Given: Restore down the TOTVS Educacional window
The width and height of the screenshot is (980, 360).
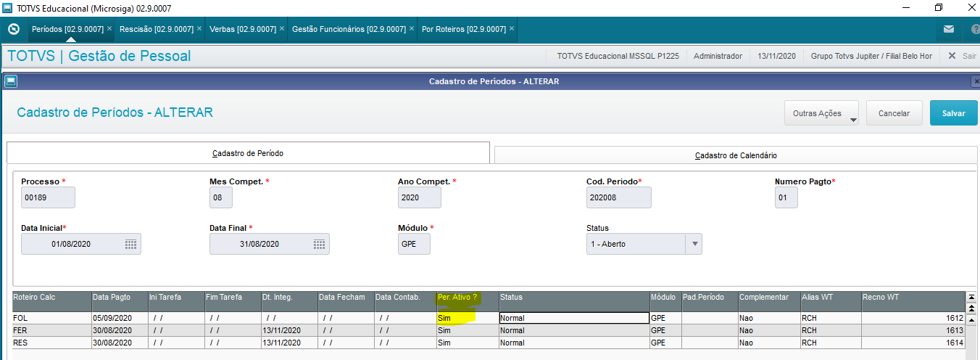Looking at the screenshot, I should [x=939, y=7].
